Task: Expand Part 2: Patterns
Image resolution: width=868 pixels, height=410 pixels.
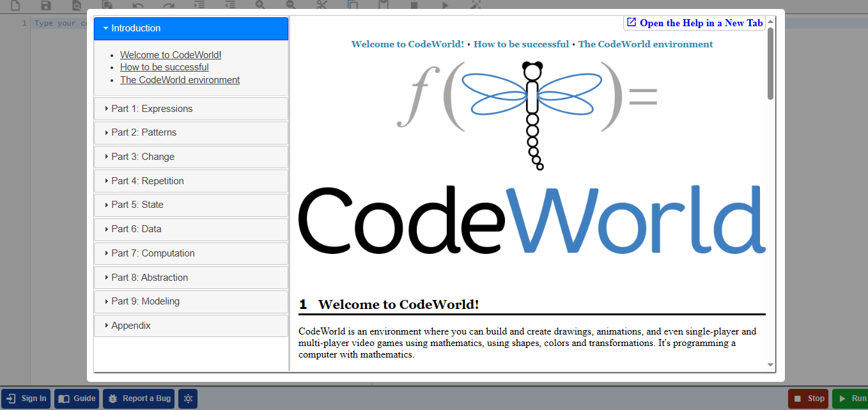Action: pyautogui.click(x=191, y=132)
